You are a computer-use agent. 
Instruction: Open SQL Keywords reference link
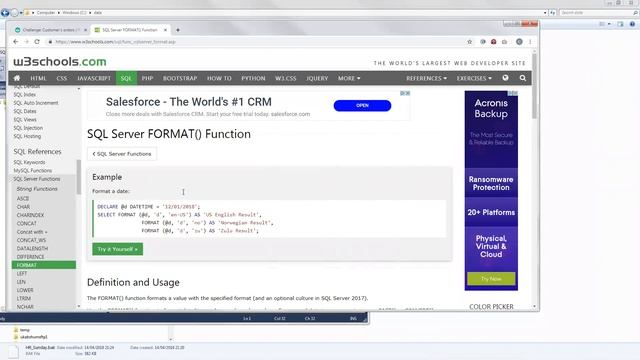tap(29, 162)
